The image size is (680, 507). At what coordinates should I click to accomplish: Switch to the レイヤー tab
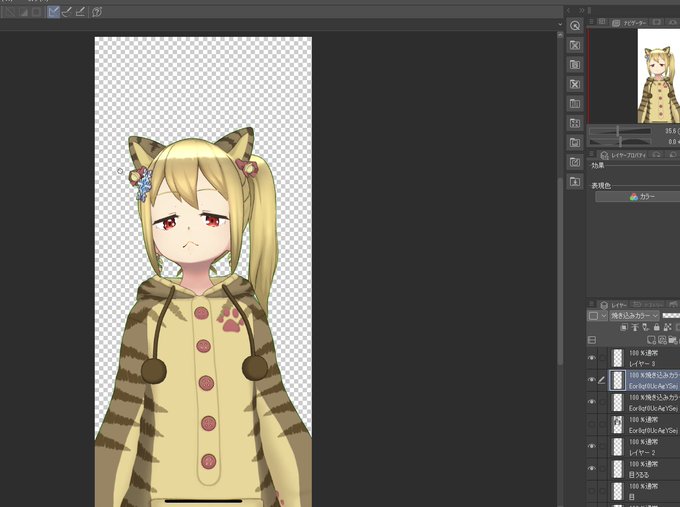[612, 305]
